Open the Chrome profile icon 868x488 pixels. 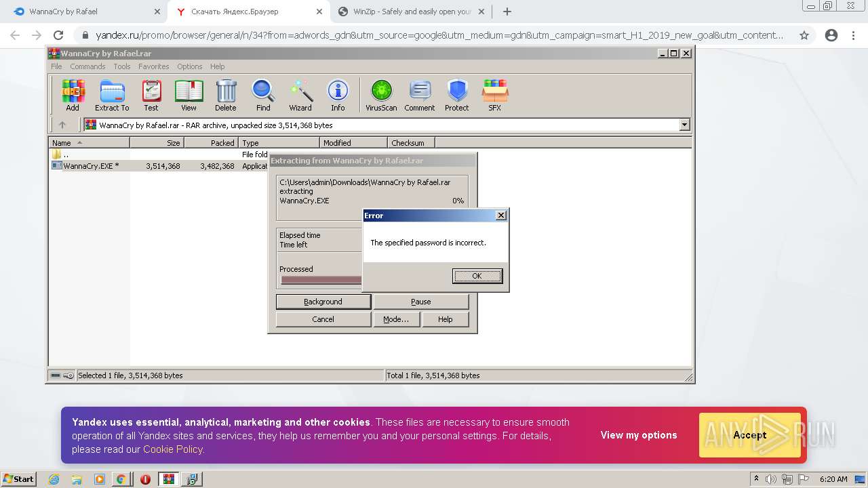click(831, 35)
